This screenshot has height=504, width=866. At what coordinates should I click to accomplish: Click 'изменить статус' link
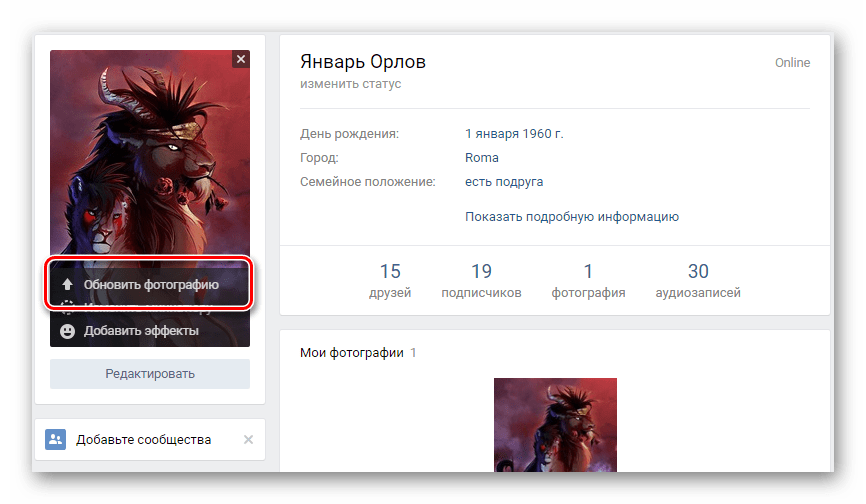350,84
